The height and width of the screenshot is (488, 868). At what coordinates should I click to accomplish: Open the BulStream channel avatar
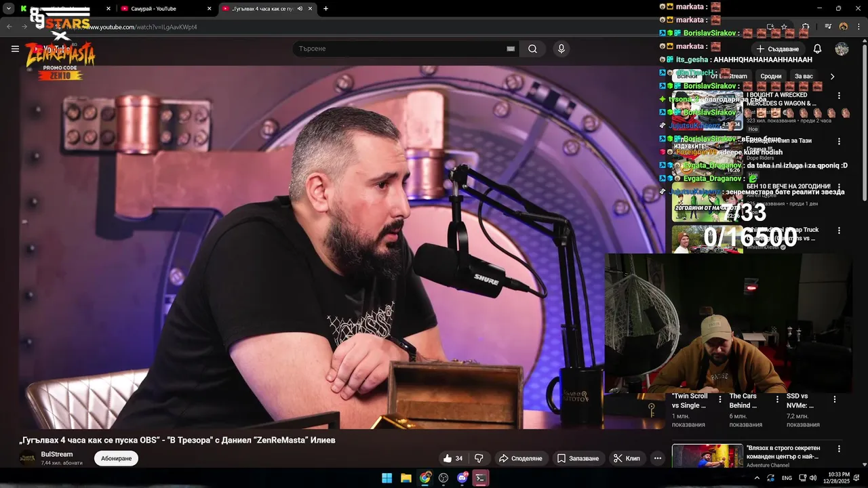coord(28,458)
